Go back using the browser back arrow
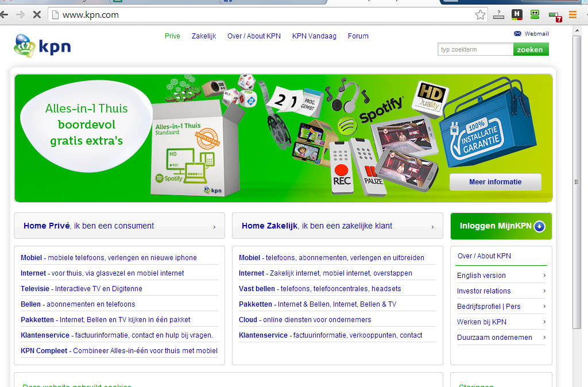 coord(5,15)
